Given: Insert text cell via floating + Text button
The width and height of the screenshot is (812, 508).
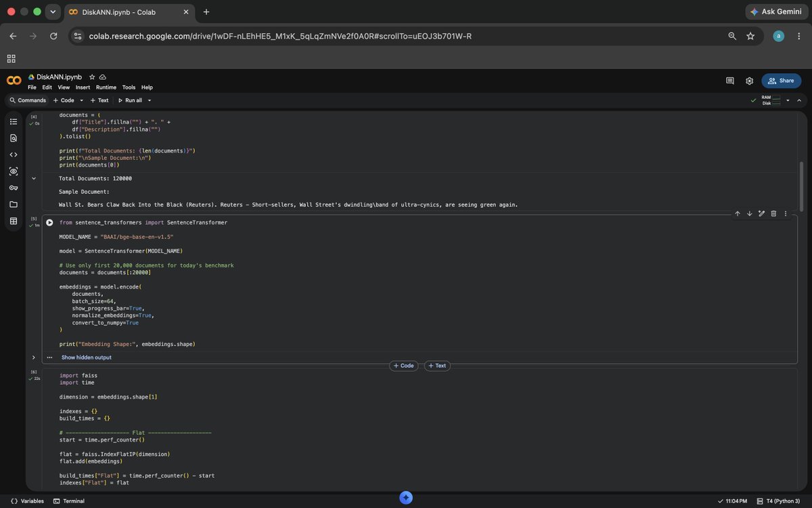Looking at the screenshot, I should [x=437, y=366].
